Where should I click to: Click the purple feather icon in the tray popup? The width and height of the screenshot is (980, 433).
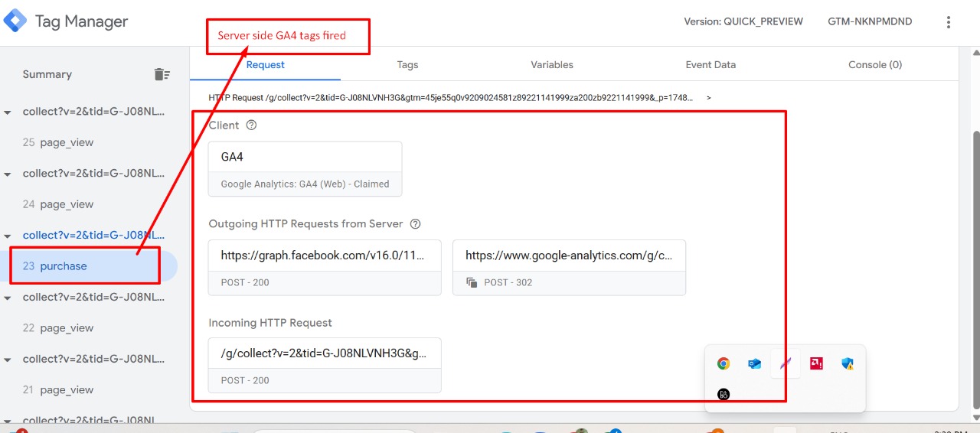pos(786,363)
